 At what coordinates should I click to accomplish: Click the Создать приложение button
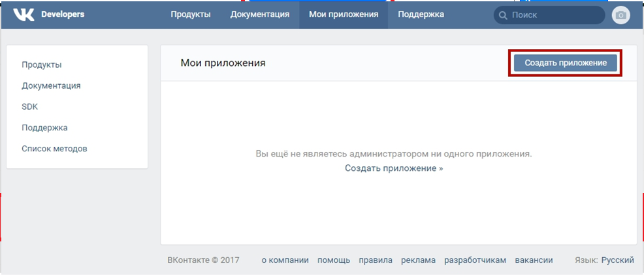tap(566, 63)
